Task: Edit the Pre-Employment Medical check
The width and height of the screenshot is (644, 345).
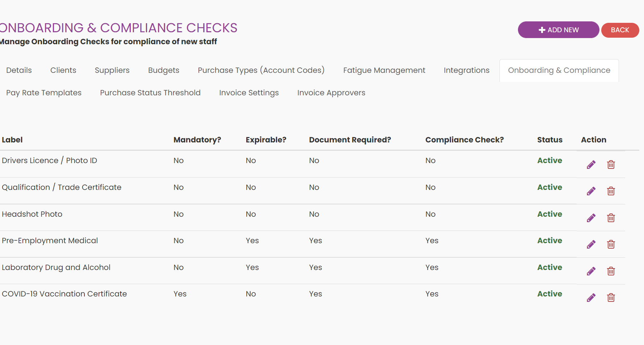Action: [591, 245]
